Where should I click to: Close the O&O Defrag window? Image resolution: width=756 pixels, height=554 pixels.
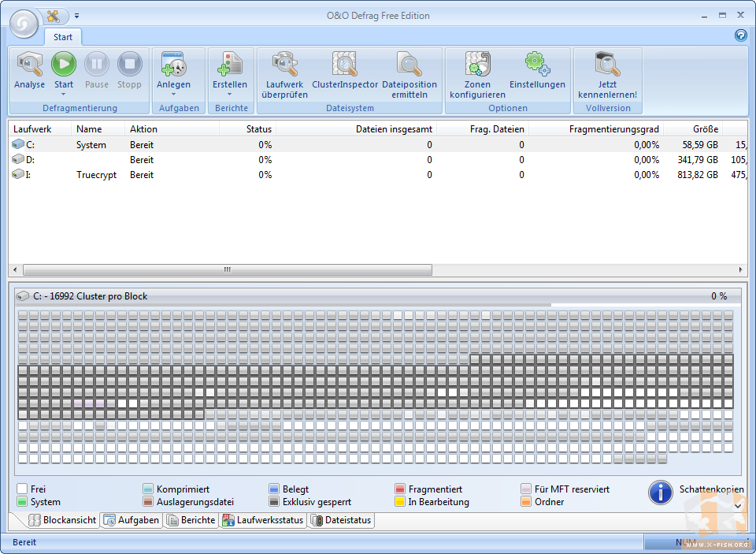[740, 16]
